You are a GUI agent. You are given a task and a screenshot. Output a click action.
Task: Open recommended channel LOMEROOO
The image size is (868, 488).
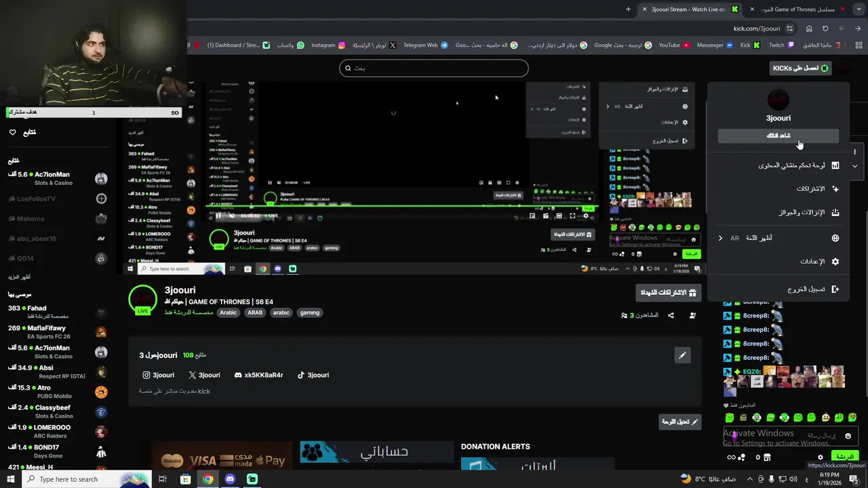(x=58, y=431)
